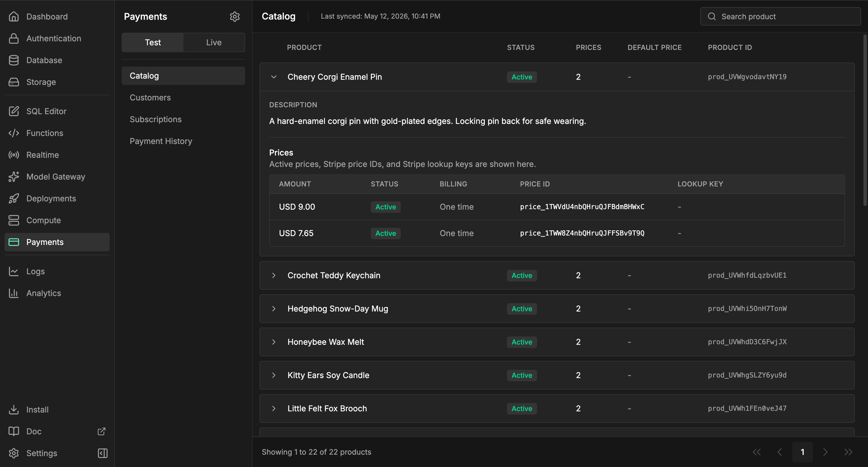Click the Cheery Corgi Enamel Pin name
The height and width of the screenshot is (467, 868).
[335, 77]
